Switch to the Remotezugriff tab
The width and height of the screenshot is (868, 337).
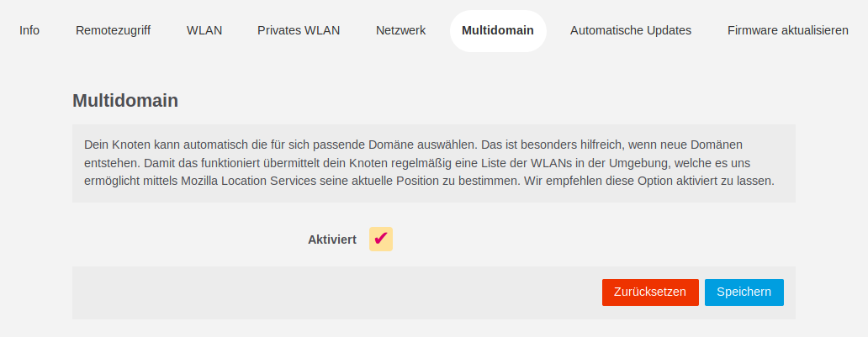click(113, 30)
